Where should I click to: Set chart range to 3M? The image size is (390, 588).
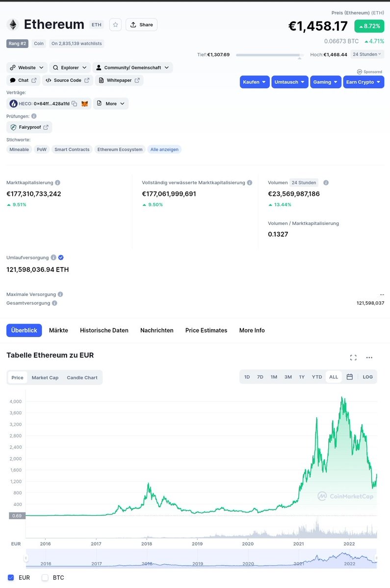pyautogui.click(x=288, y=377)
